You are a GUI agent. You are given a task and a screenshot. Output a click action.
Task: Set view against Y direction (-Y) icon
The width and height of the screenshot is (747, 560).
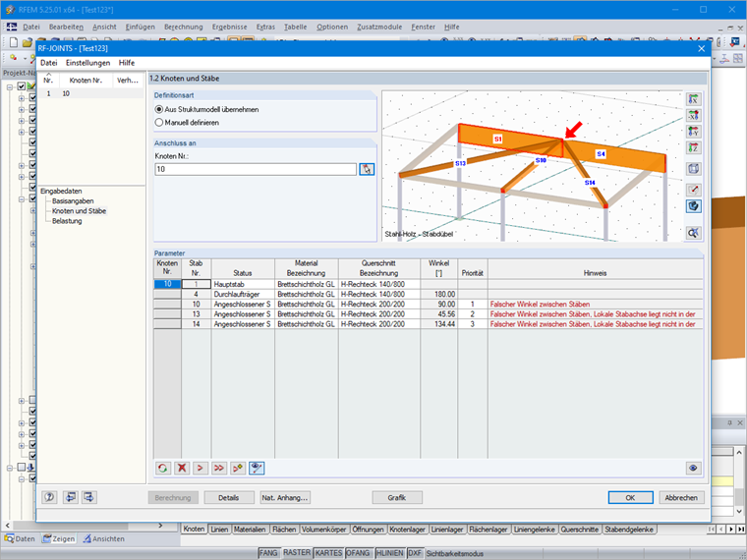click(694, 132)
